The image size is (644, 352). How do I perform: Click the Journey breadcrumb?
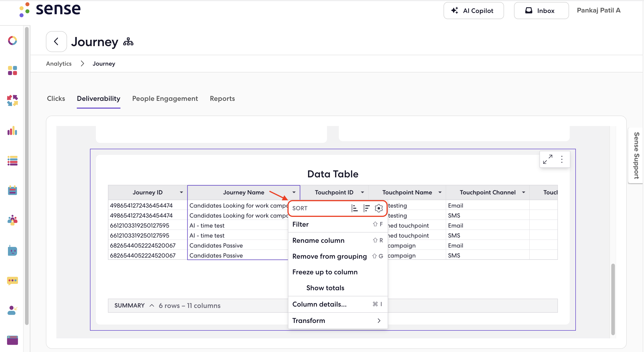[x=104, y=64]
